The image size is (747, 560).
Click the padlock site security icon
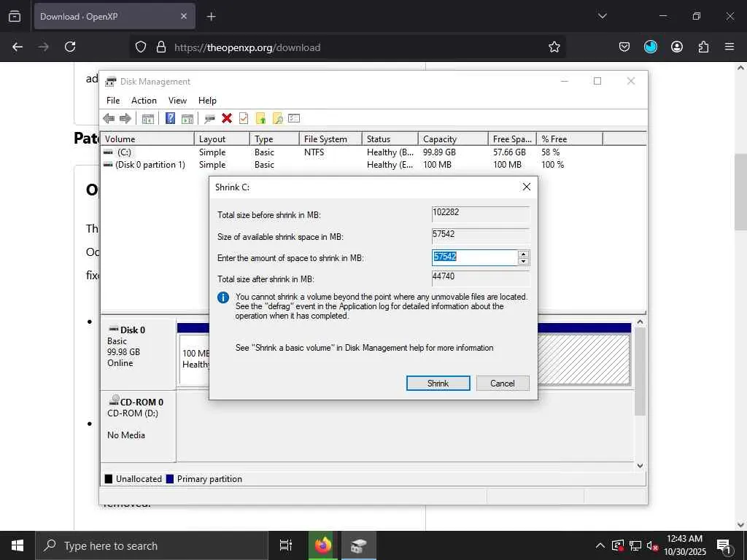click(161, 47)
